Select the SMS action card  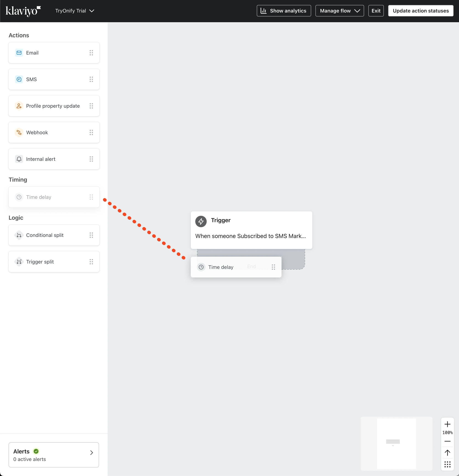(54, 79)
